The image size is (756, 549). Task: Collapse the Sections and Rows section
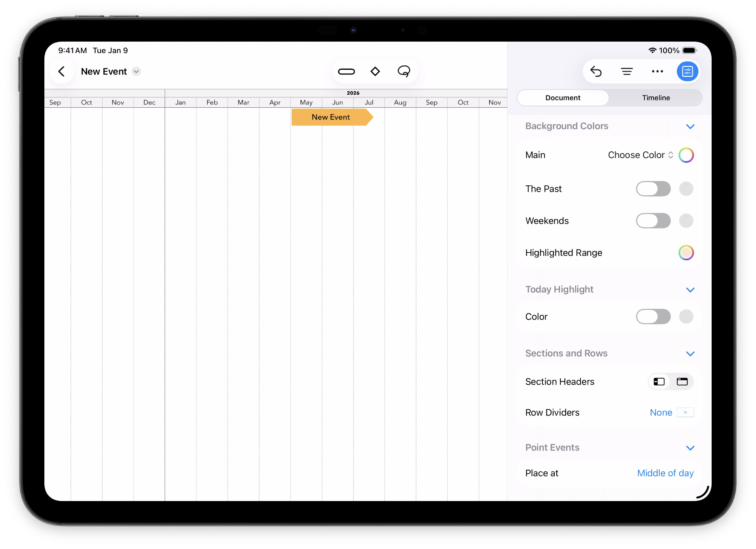[x=690, y=354]
